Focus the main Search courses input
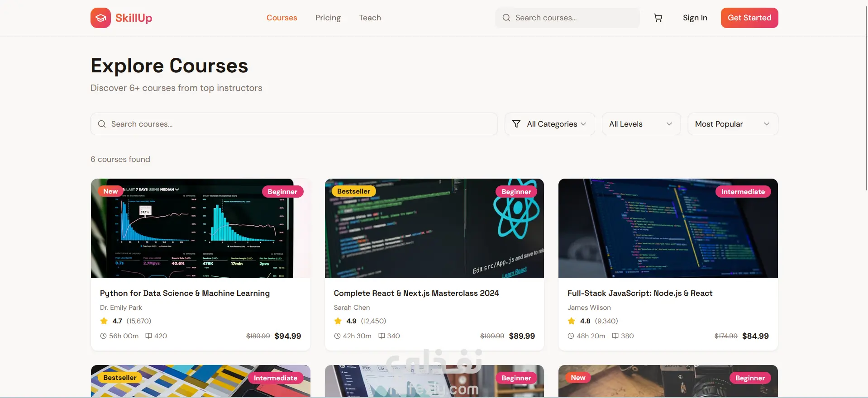The height and width of the screenshot is (398, 868). coord(294,124)
